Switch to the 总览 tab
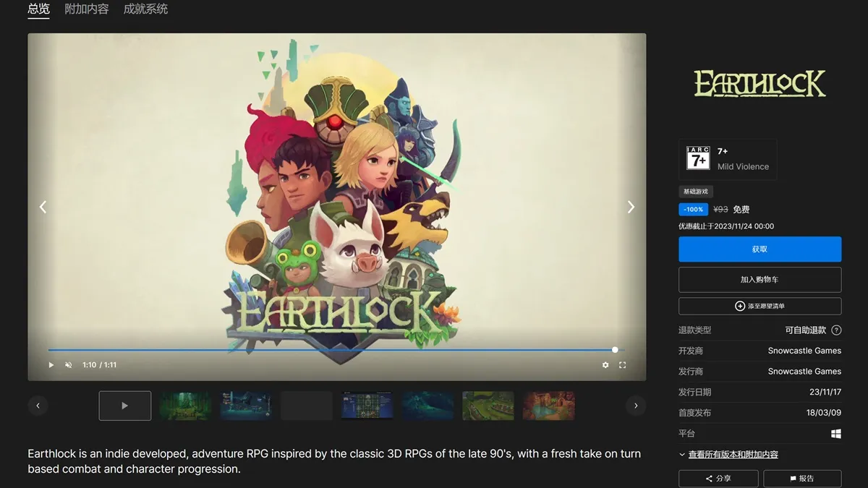 [38, 9]
